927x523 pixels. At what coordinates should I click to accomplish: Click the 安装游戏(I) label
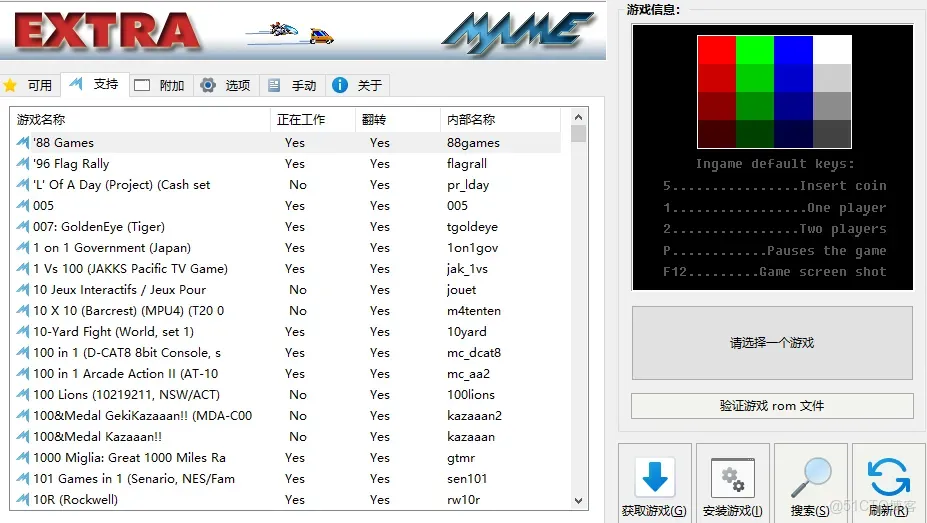click(733, 511)
